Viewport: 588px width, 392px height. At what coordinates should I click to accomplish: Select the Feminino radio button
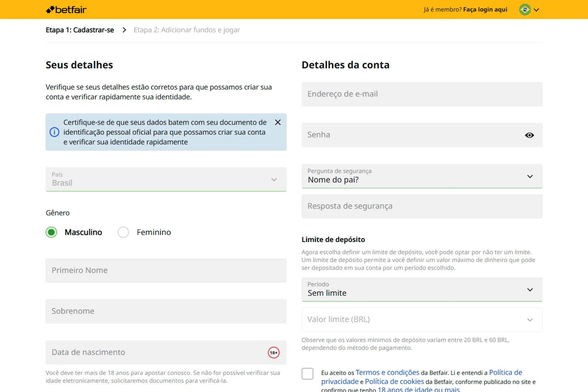tap(123, 232)
